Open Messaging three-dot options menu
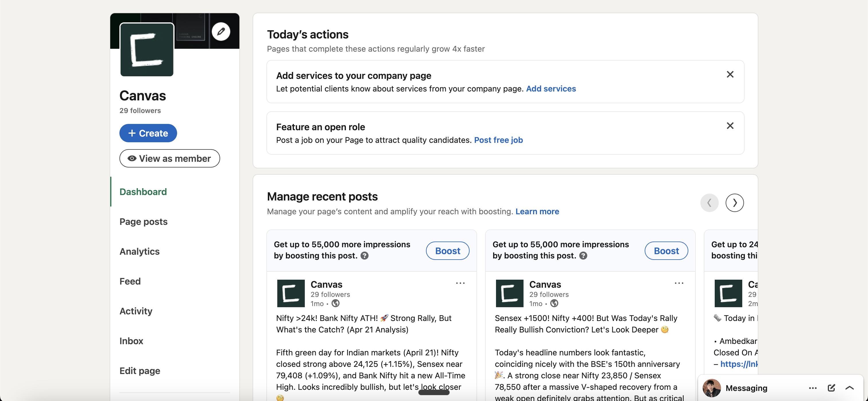 point(812,388)
